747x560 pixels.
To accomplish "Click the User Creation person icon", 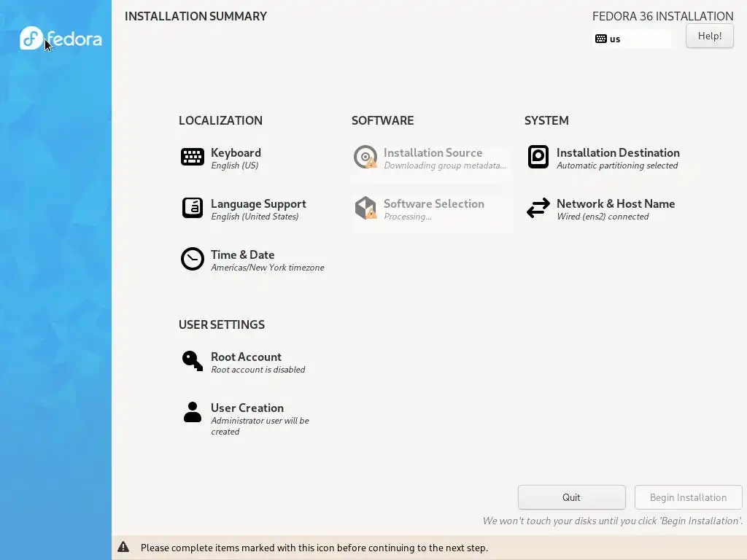I will click(193, 412).
